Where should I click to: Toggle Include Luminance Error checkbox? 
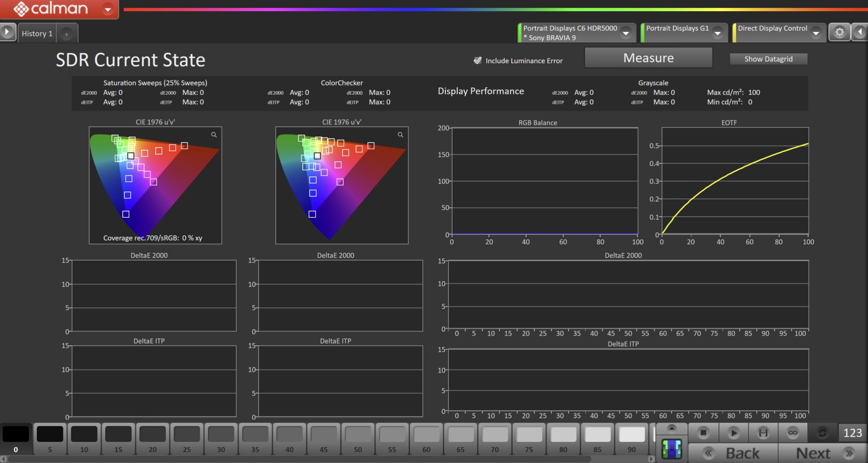(477, 60)
